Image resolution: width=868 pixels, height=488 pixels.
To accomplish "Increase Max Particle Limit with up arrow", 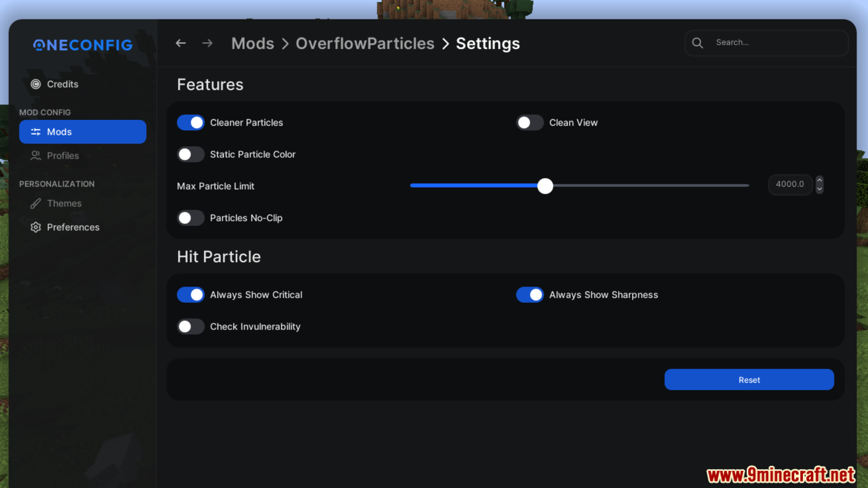I will 819,180.
